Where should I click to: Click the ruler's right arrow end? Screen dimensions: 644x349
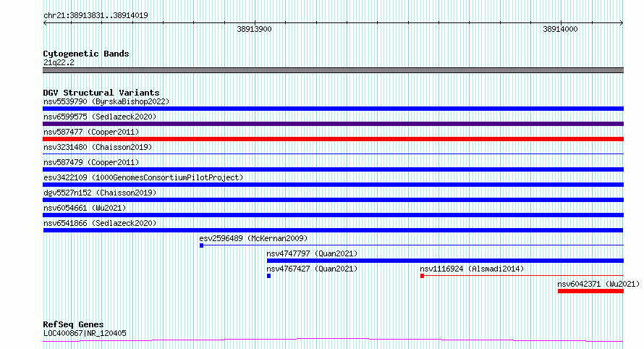tap(622, 22)
